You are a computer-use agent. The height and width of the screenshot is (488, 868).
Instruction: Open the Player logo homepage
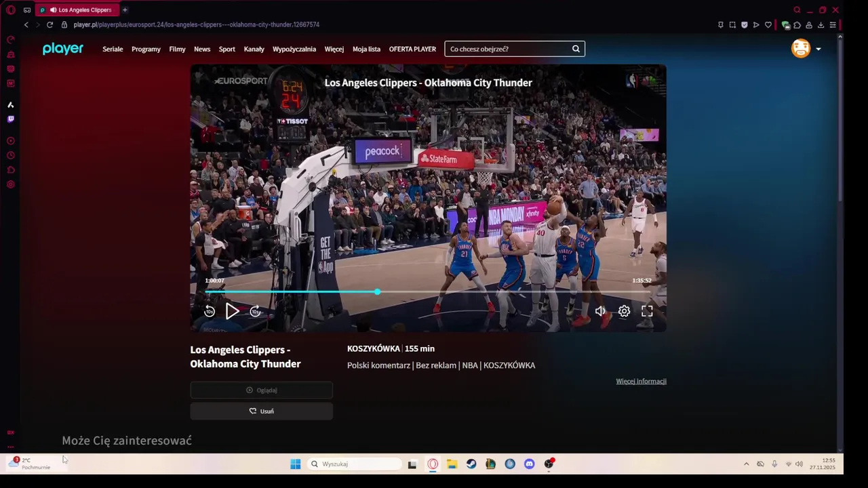63,49
